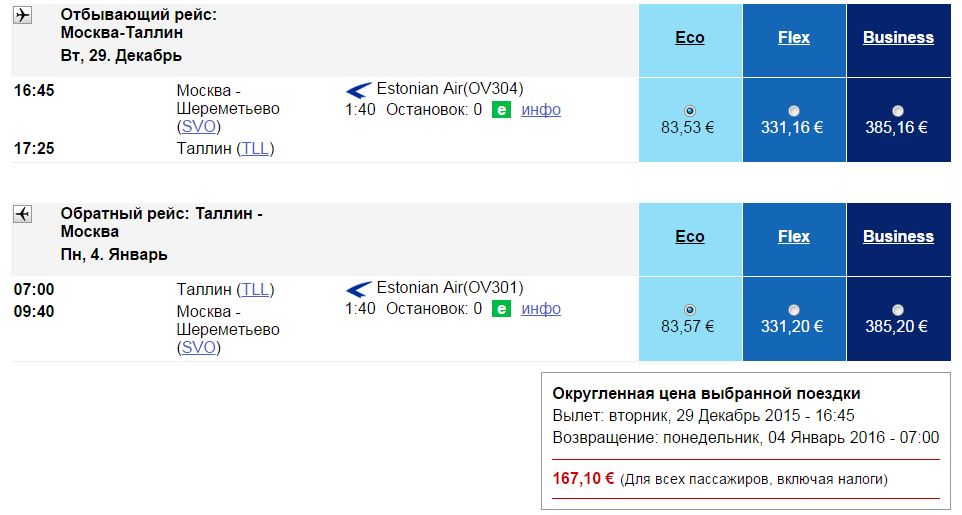Click green 'e' icon on flight OV304
Viewport: 962px width, 515px height.
(x=501, y=110)
